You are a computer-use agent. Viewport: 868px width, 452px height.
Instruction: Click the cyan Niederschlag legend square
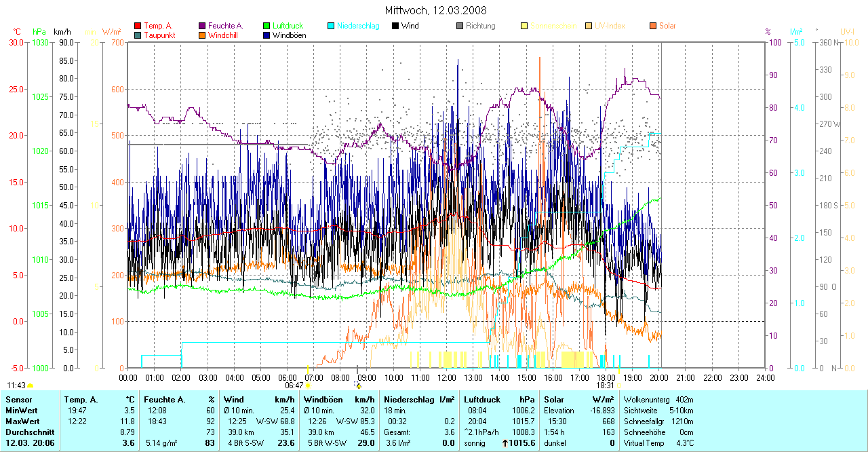point(331,26)
